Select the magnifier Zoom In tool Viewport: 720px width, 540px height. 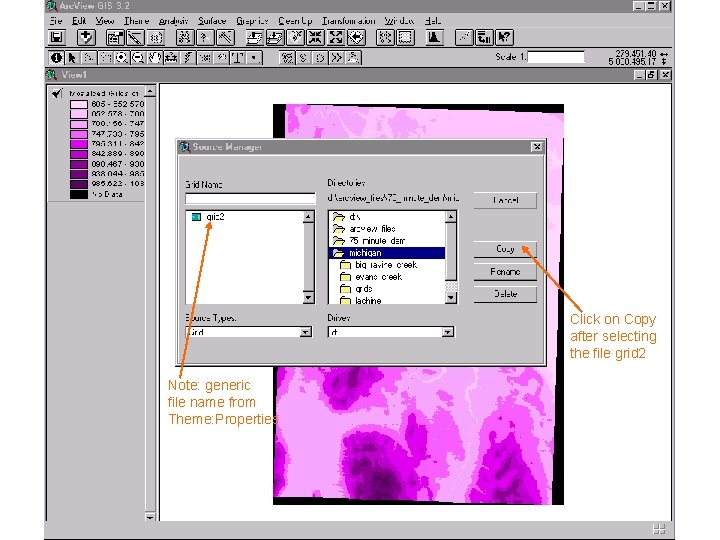click(x=122, y=58)
